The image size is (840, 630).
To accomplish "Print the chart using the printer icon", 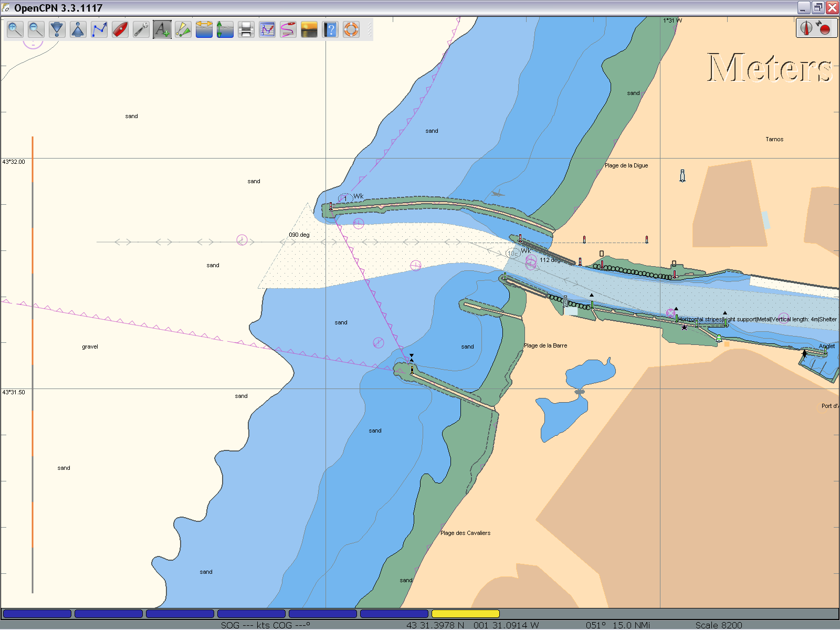I will [246, 29].
